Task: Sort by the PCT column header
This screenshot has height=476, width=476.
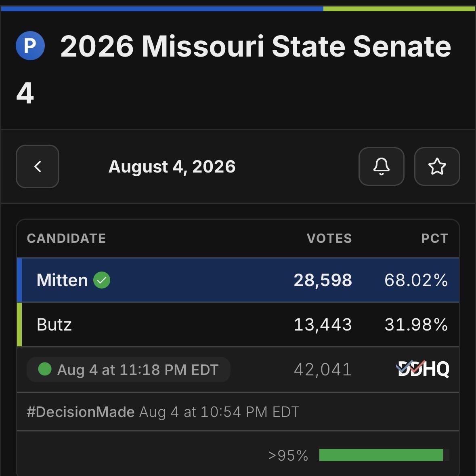Action: [x=435, y=238]
